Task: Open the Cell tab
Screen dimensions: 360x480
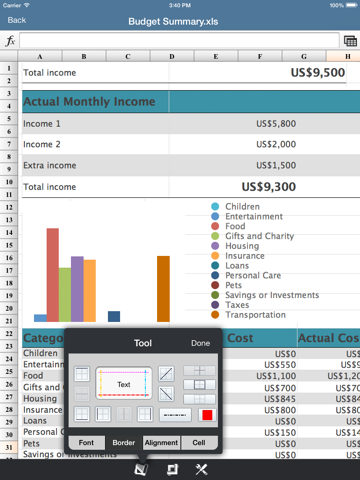Action: coord(199,443)
